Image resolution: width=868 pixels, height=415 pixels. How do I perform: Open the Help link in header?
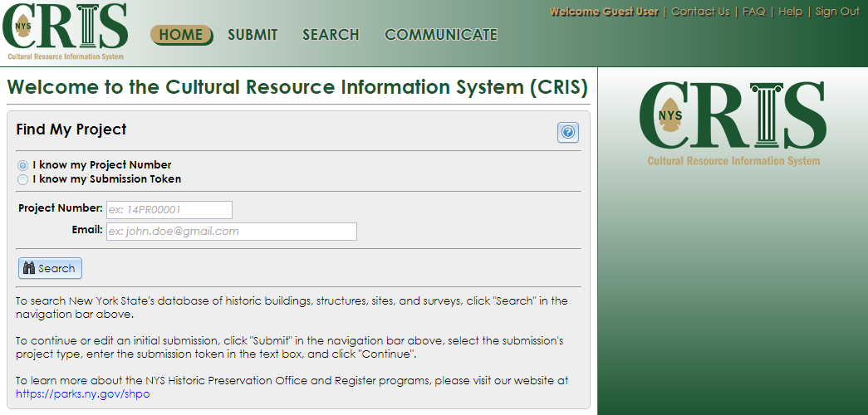790,12
